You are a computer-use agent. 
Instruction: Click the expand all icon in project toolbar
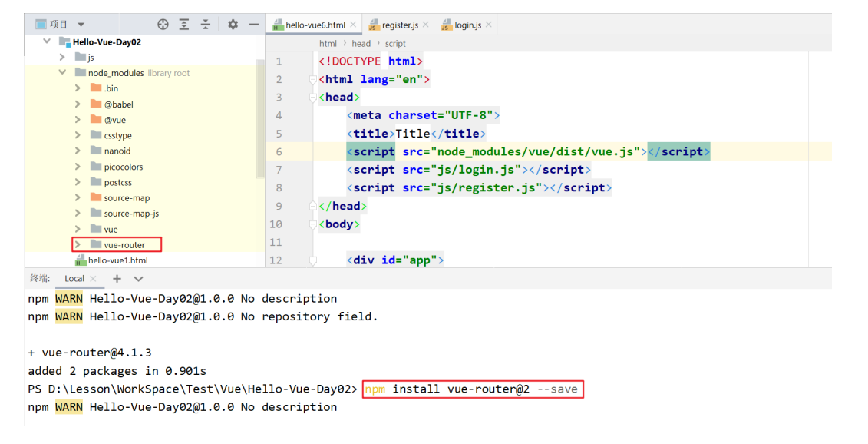tap(183, 25)
